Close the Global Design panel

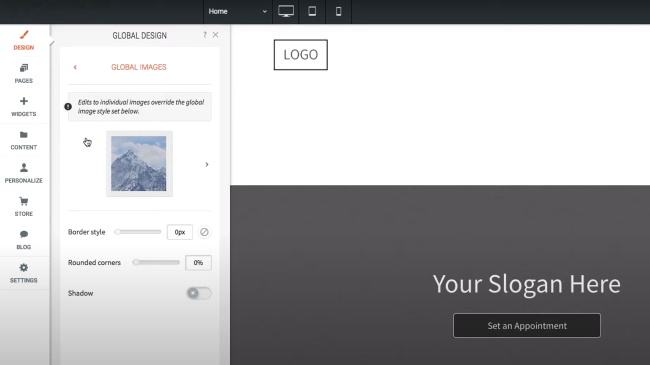click(216, 35)
